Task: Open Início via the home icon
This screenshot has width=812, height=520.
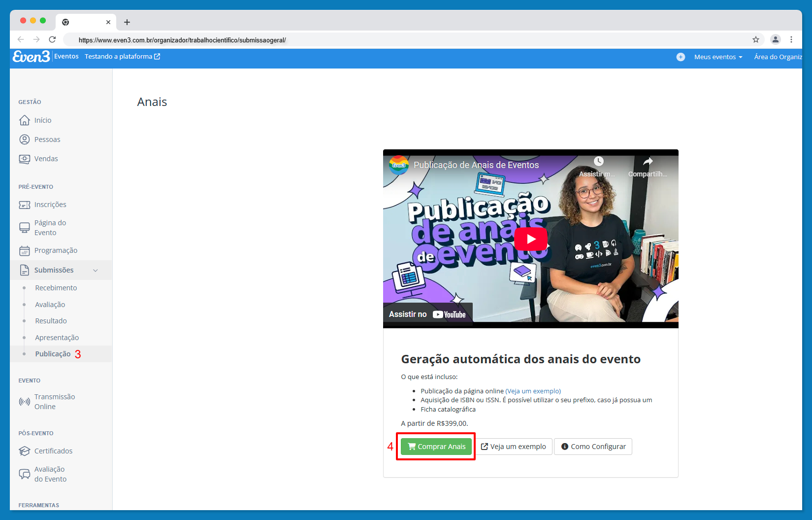Action: click(x=25, y=120)
